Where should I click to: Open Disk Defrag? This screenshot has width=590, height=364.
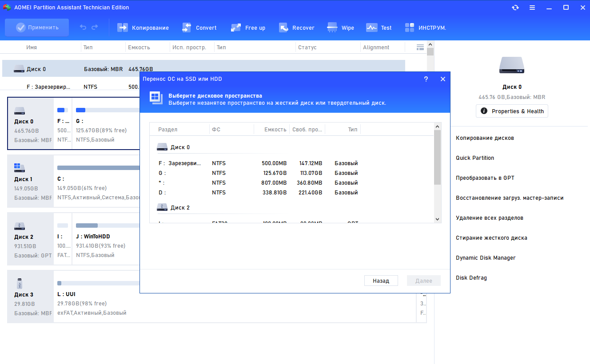pos(471,278)
